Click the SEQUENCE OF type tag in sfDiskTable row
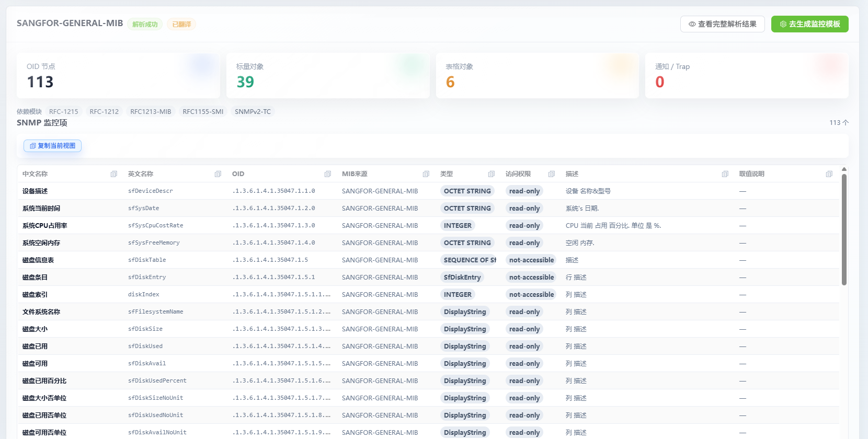This screenshot has width=868, height=439. pos(469,260)
